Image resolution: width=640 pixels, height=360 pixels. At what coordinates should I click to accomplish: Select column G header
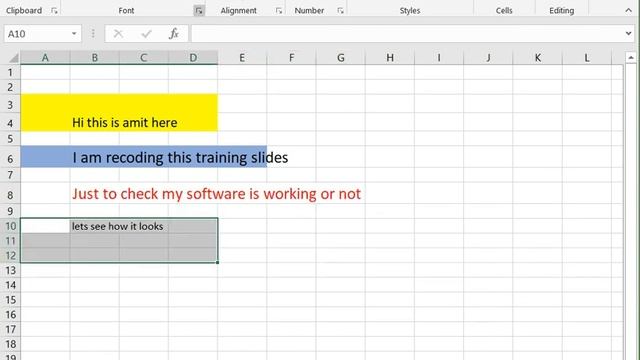click(341, 58)
